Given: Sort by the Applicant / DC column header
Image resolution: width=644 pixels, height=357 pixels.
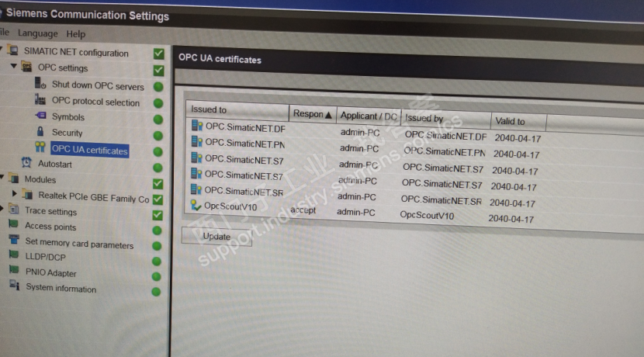Looking at the screenshot, I should (x=369, y=116).
